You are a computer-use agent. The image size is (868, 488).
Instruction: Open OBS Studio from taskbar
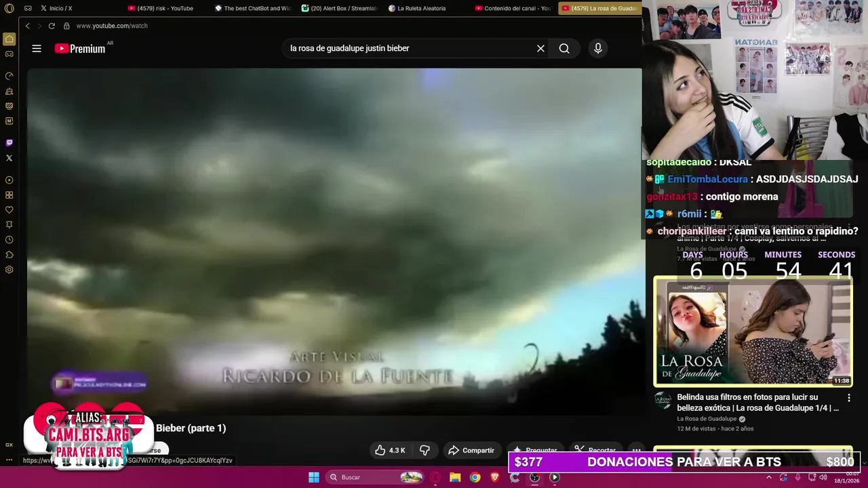pyautogui.click(x=534, y=477)
